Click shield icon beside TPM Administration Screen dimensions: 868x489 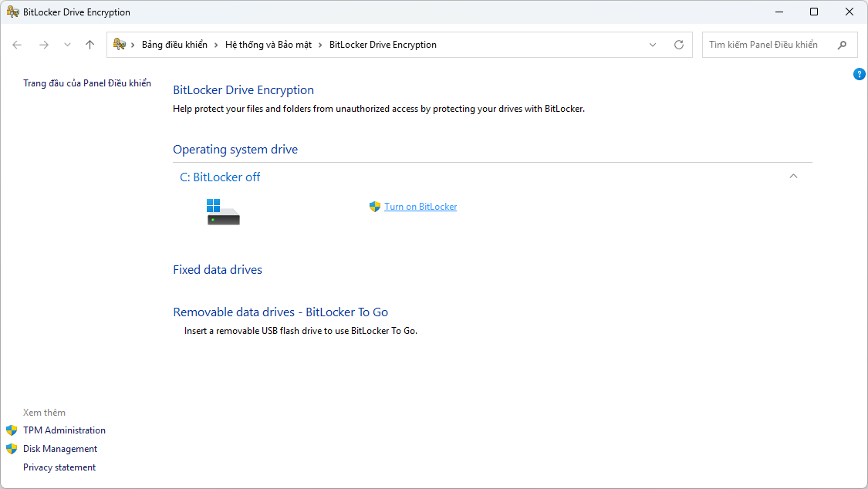12,430
